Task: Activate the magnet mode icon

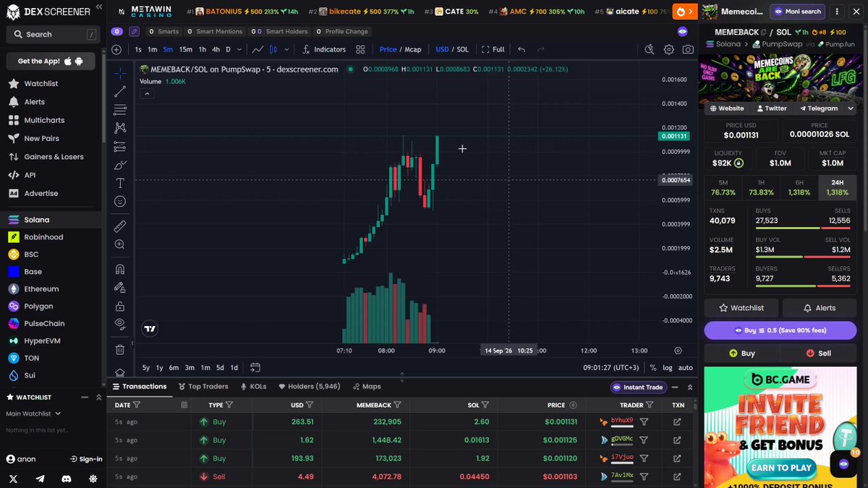Action: [120, 269]
